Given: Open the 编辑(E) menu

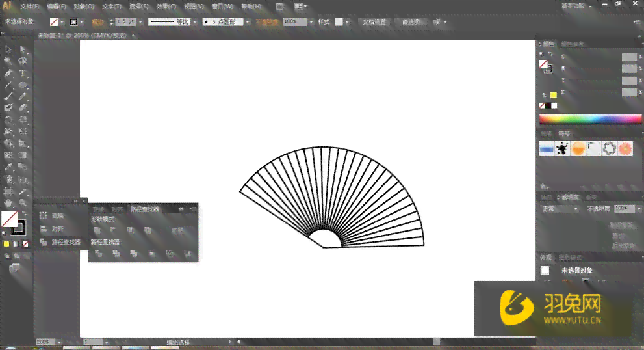Looking at the screenshot, I should pyautogui.click(x=57, y=7).
